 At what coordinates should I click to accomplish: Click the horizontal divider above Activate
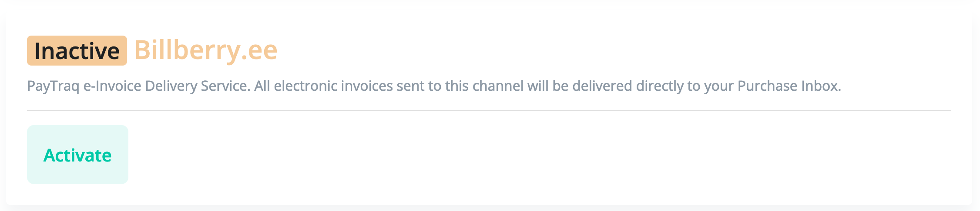click(x=488, y=111)
